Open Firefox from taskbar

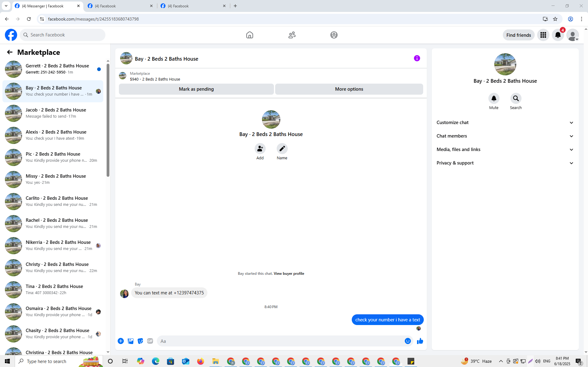pyautogui.click(x=201, y=361)
